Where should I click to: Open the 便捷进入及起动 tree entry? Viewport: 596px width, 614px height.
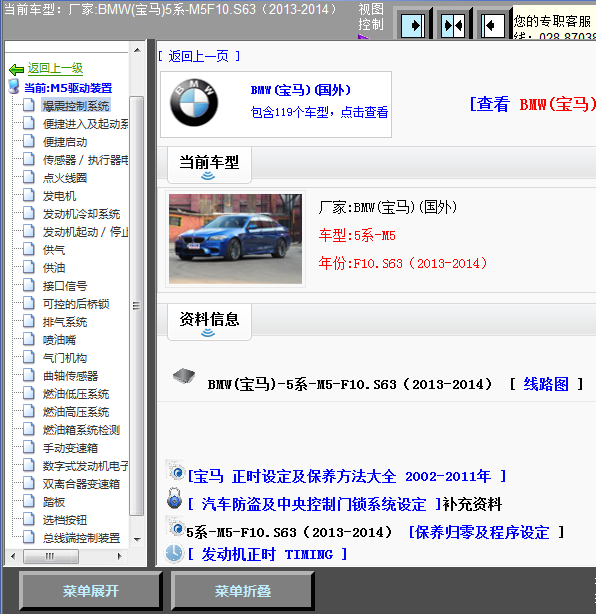coord(85,124)
